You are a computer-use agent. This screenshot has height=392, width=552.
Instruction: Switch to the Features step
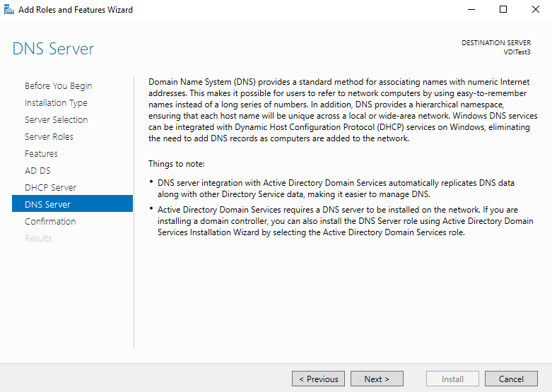click(x=41, y=154)
